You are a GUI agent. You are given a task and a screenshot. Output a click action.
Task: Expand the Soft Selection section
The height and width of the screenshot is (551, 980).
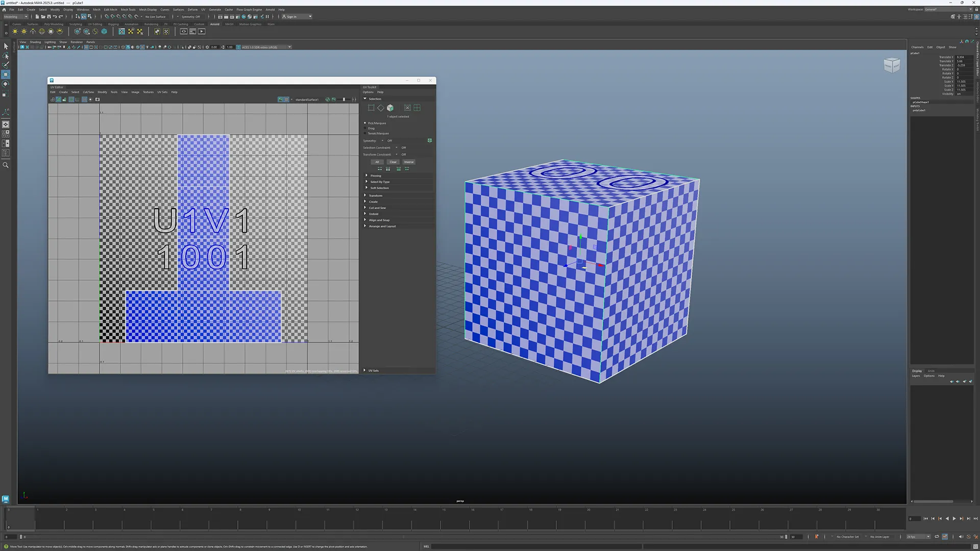click(398, 188)
